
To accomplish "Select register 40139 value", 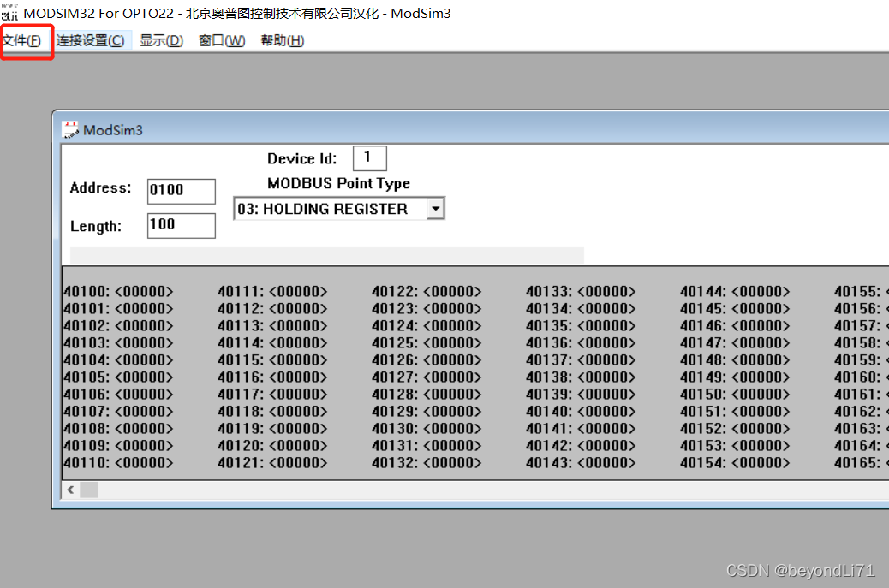I will [x=606, y=395].
